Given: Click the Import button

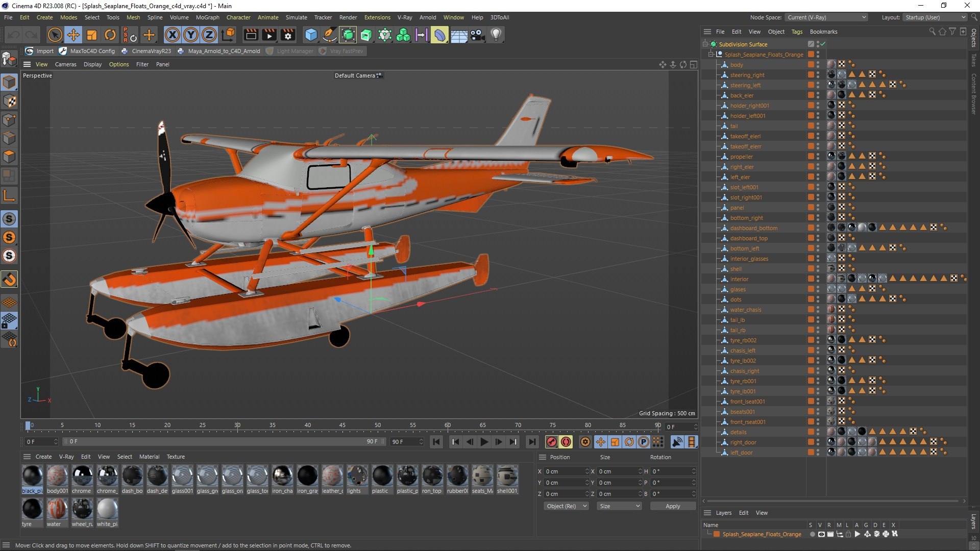Looking at the screenshot, I should [39, 51].
